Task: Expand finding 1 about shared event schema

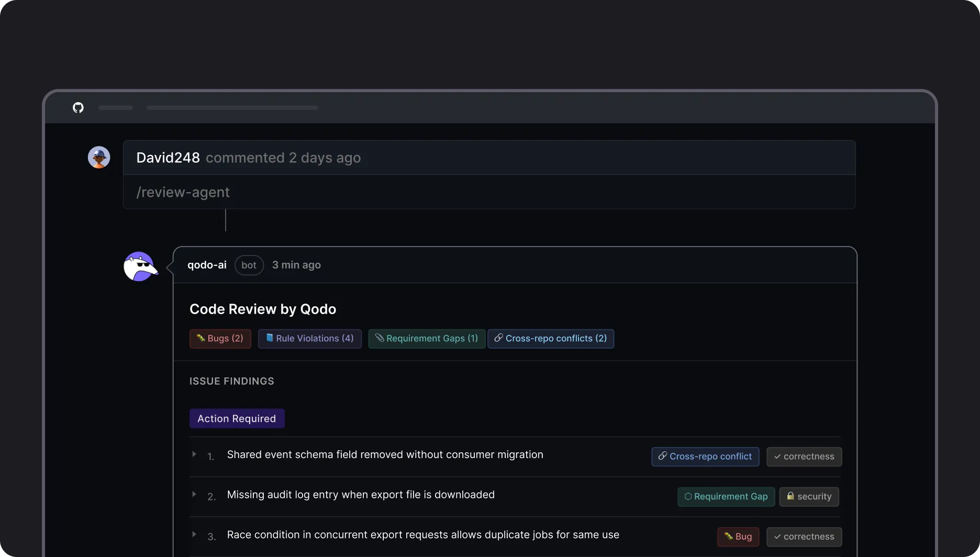Action: [x=194, y=454]
